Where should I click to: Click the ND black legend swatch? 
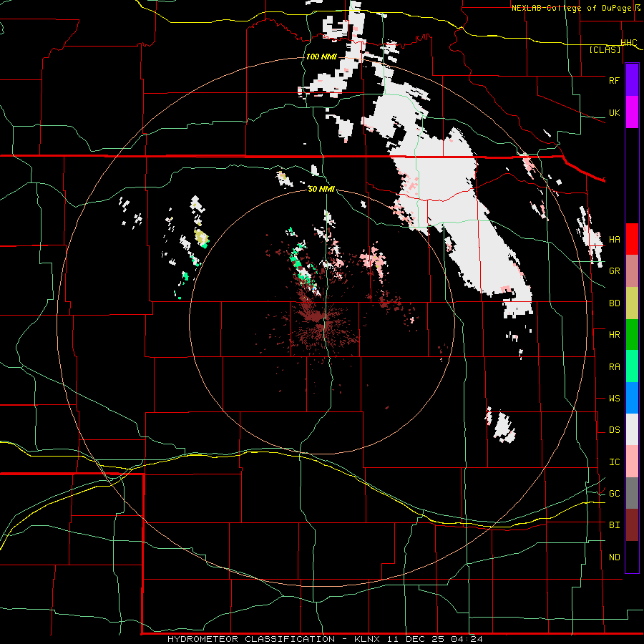632,557
